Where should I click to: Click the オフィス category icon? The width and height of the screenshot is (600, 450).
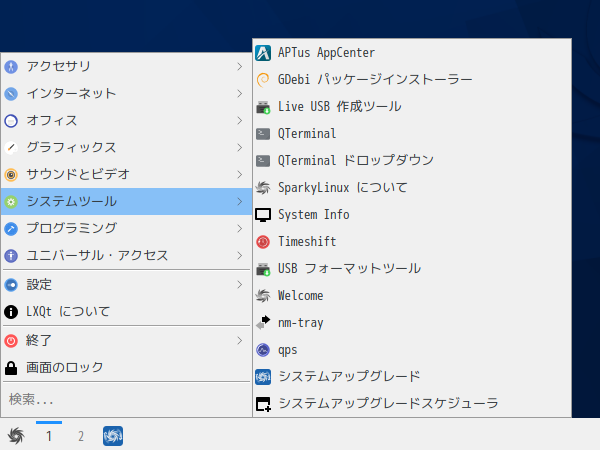point(11,121)
